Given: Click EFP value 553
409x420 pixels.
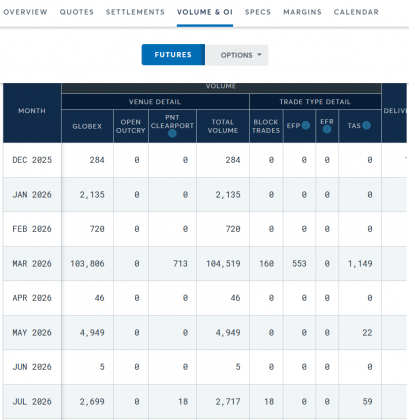Looking at the screenshot, I should (x=299, y=264).
